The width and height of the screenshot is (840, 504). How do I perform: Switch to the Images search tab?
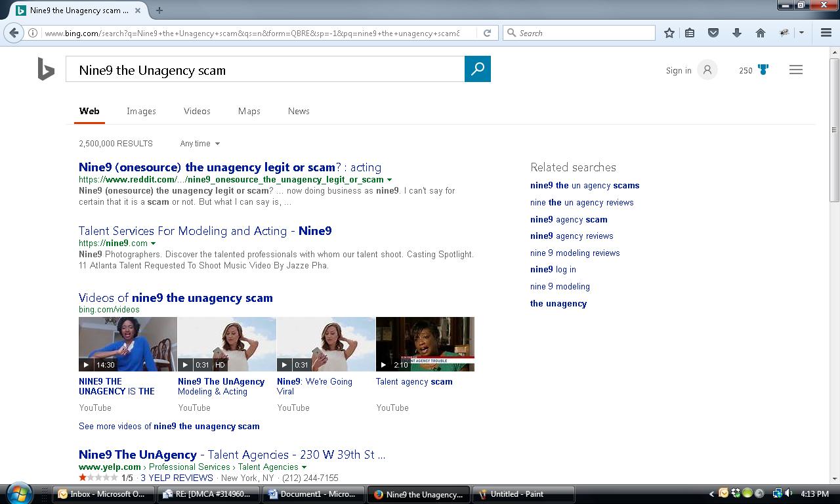click(141, 111)
